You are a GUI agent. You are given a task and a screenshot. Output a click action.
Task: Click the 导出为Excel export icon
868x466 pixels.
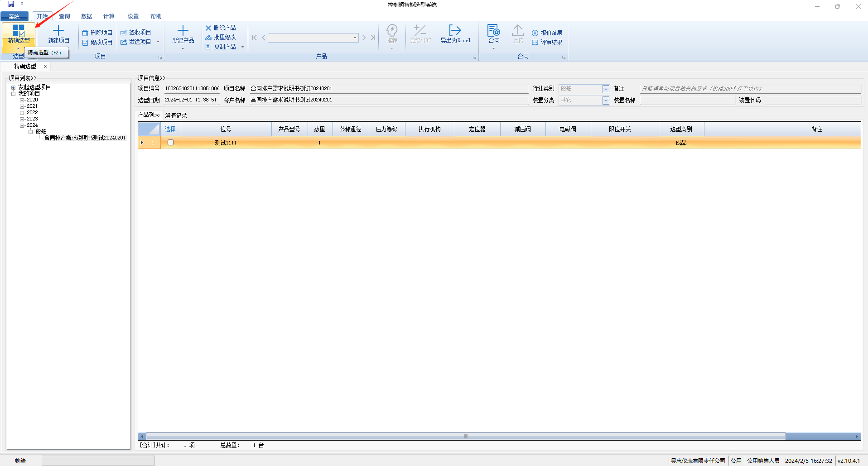[455, 31]
